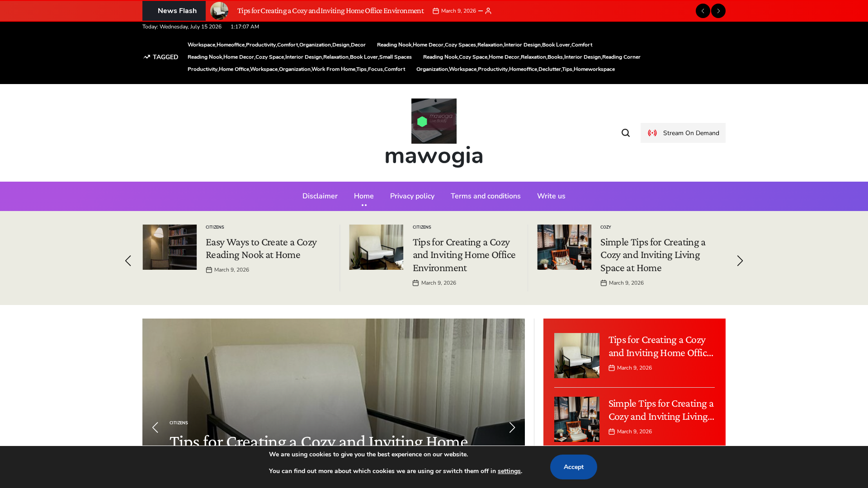
Task: Click the ticker thumbnail of white chair
Action: click(219, 11)
